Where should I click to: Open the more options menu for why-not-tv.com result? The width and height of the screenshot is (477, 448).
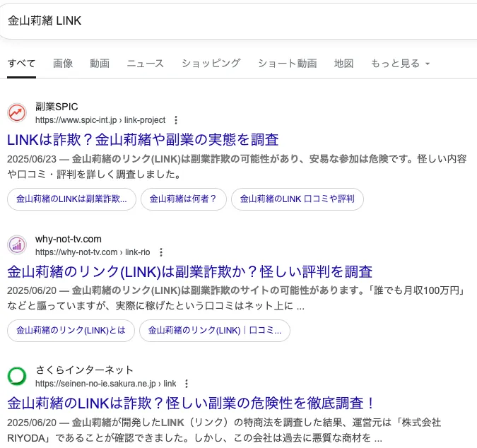coord(161,252)
